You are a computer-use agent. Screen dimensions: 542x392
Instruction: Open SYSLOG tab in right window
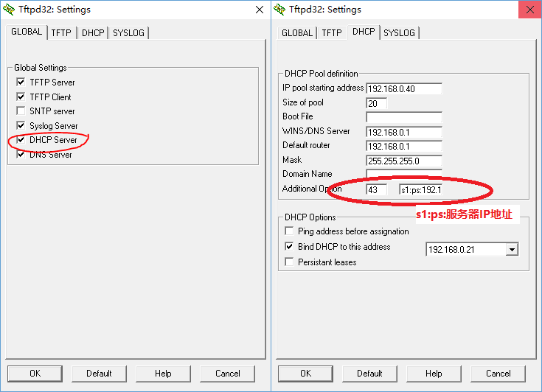(x=399, y=33)
